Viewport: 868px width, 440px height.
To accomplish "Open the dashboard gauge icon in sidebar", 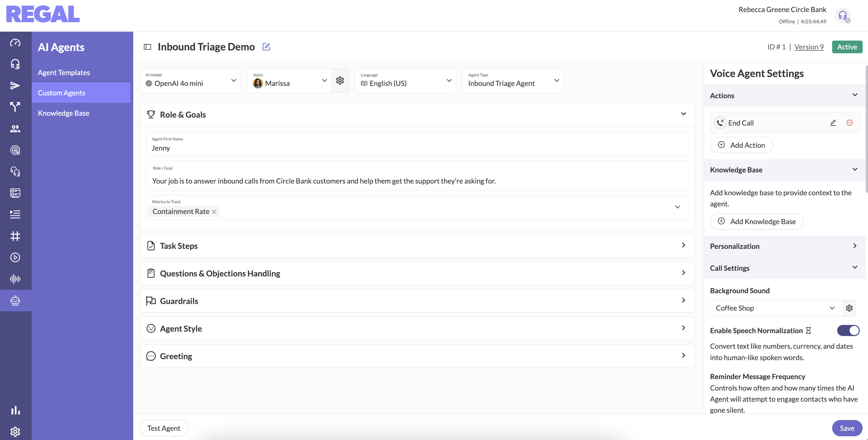I will point(15,42).
